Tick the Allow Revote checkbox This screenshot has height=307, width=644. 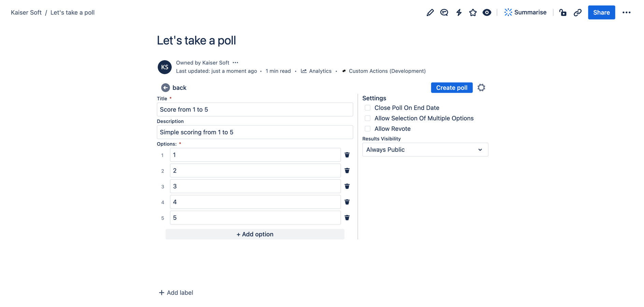pyautogui.click(x=367, y=129)
